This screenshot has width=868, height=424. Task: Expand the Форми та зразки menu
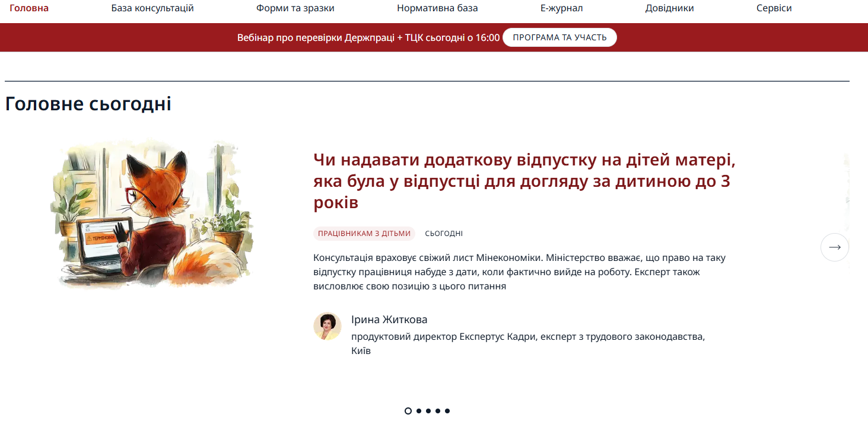click(295, 8)
